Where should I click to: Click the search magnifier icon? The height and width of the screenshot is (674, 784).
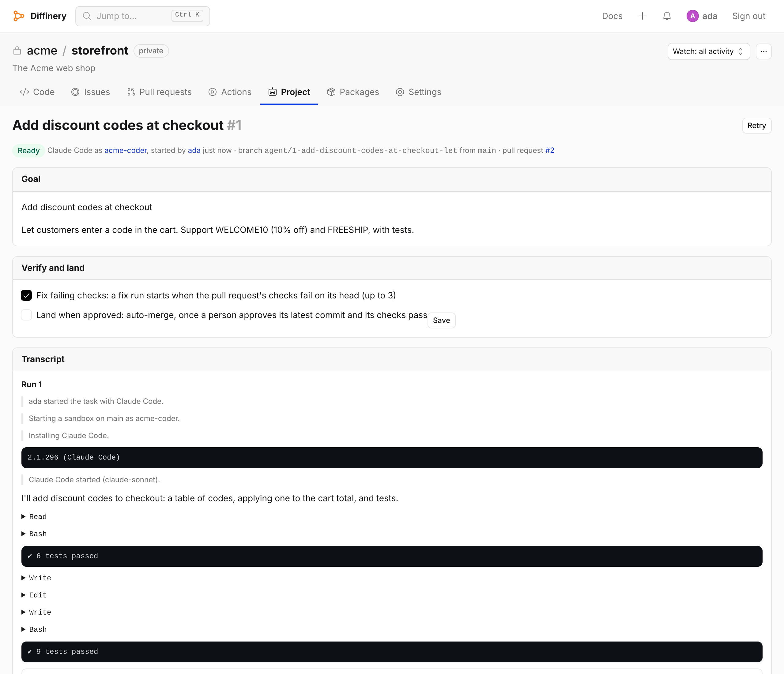[87, 16]
